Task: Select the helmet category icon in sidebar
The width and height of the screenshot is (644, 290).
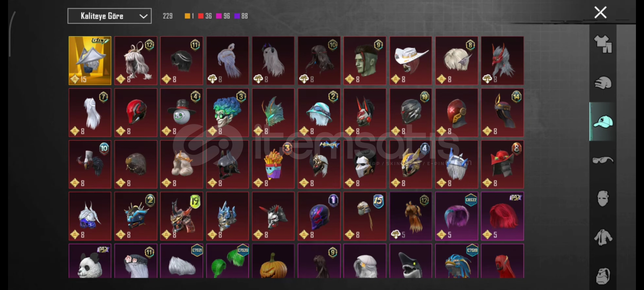Action: point(603,83)
